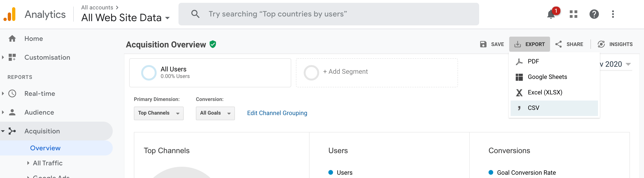Click into the Analytics search field
644x178 pixels.
tap(329, 14)
